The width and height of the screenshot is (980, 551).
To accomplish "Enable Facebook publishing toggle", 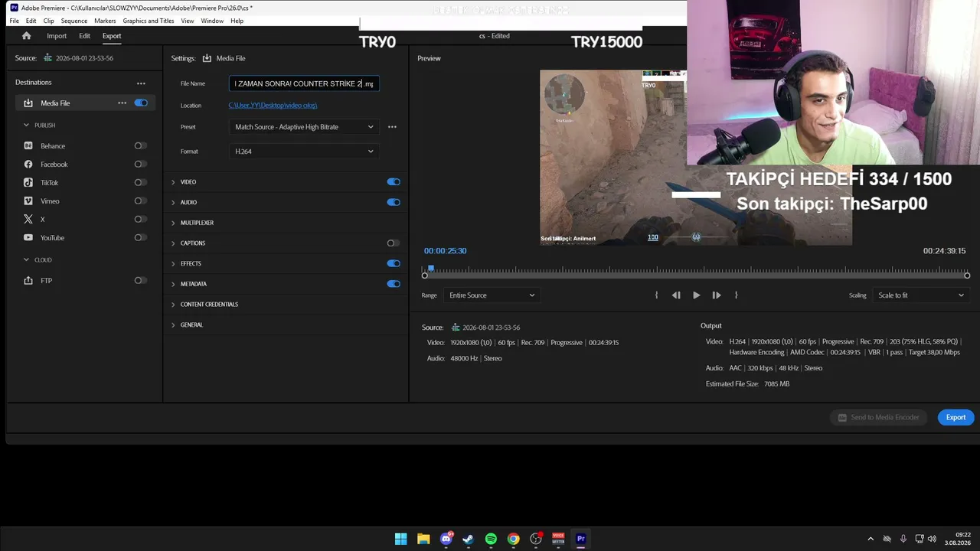I will [x=140, y=165].
